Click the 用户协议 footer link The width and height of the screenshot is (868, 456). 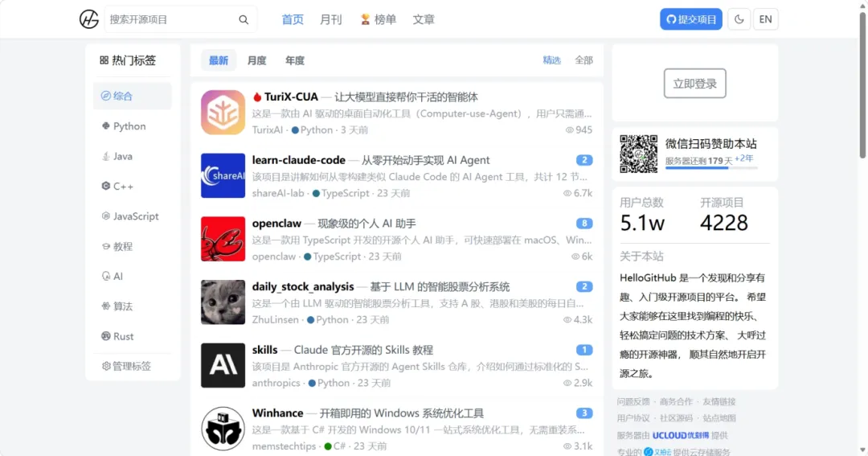pos(633,418)
